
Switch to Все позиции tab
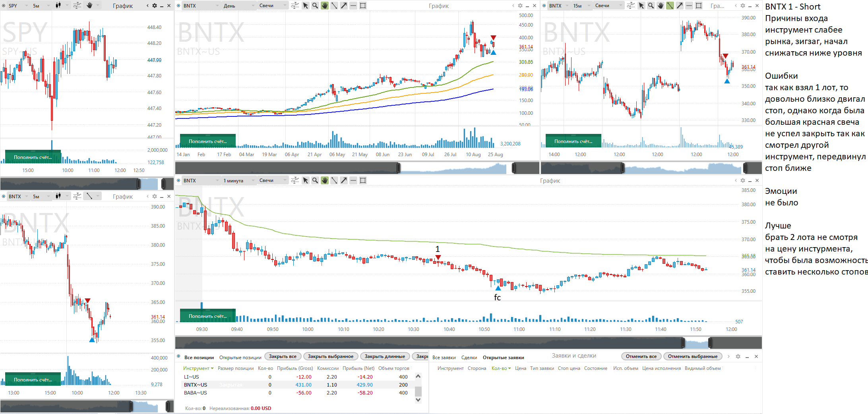click(199, 357)
